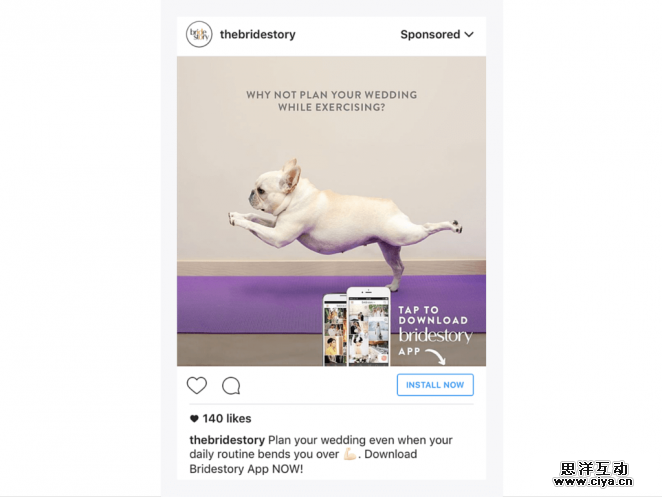Click the 思洋互动 watermark logo
Viewport: 662px width, 497px height.
tap(594, 468)
